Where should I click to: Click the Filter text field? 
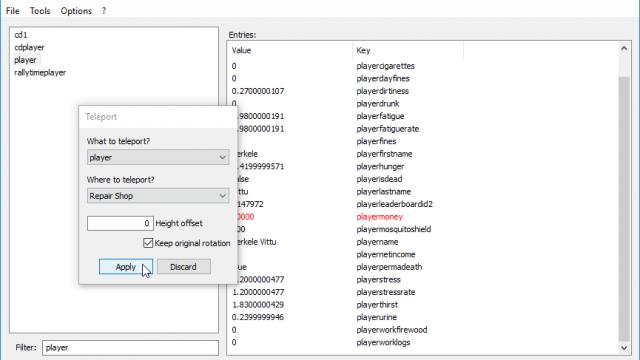point(130,348)
